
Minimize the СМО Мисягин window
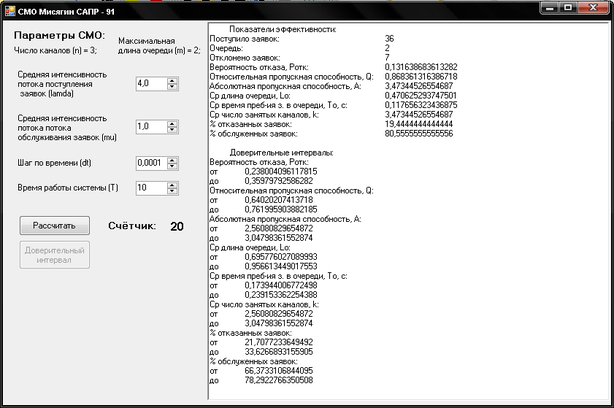click(549, 8)
